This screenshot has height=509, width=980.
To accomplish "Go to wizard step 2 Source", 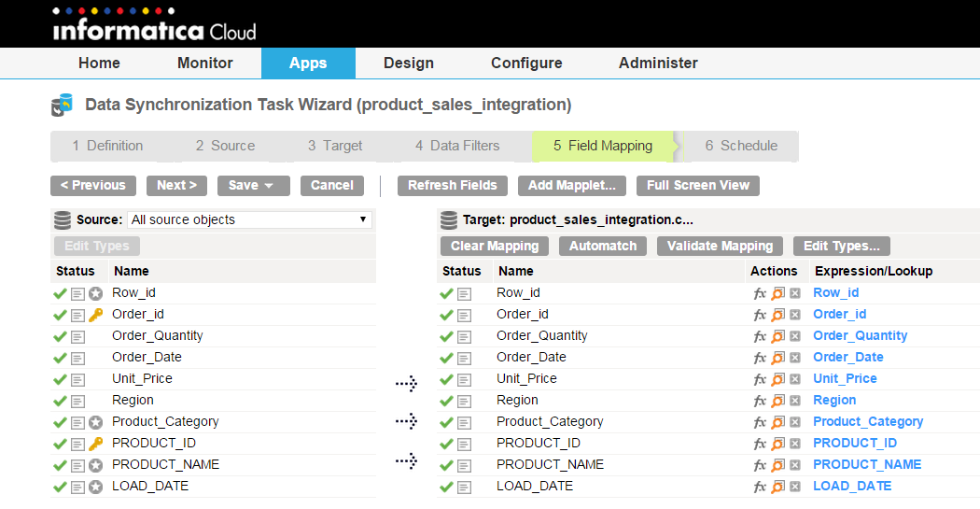I will click(x=225, y=146).
